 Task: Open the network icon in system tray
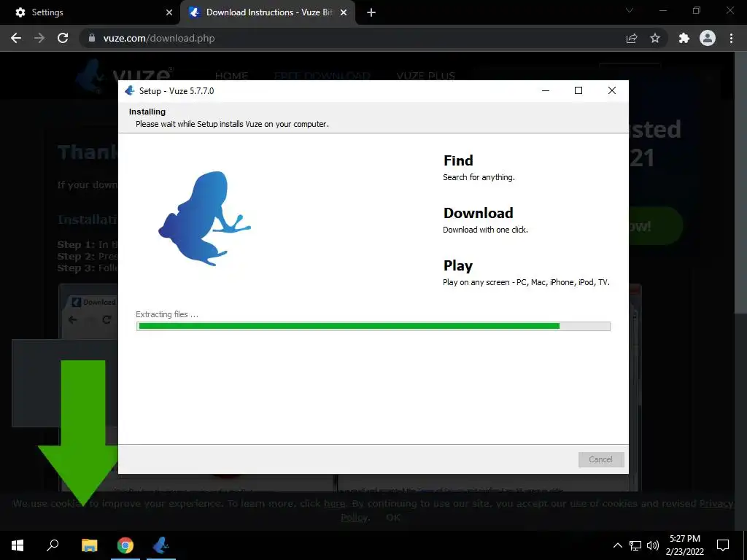click(635, 545)
